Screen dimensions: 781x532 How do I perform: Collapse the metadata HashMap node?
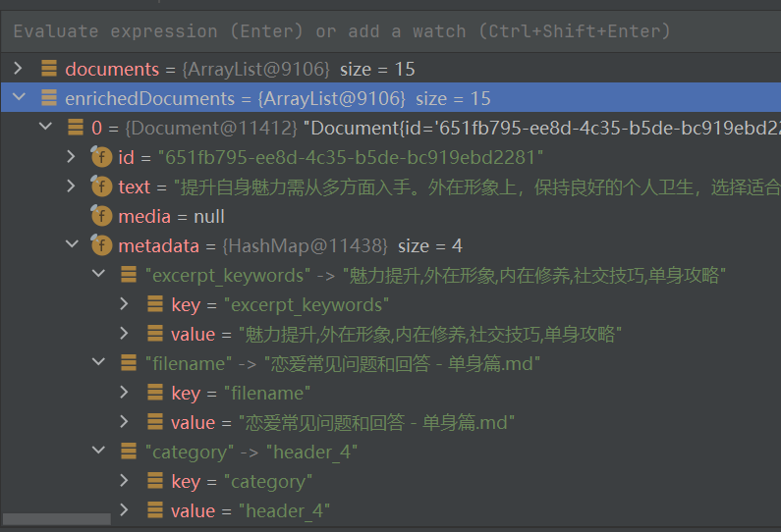pos(73,244)
